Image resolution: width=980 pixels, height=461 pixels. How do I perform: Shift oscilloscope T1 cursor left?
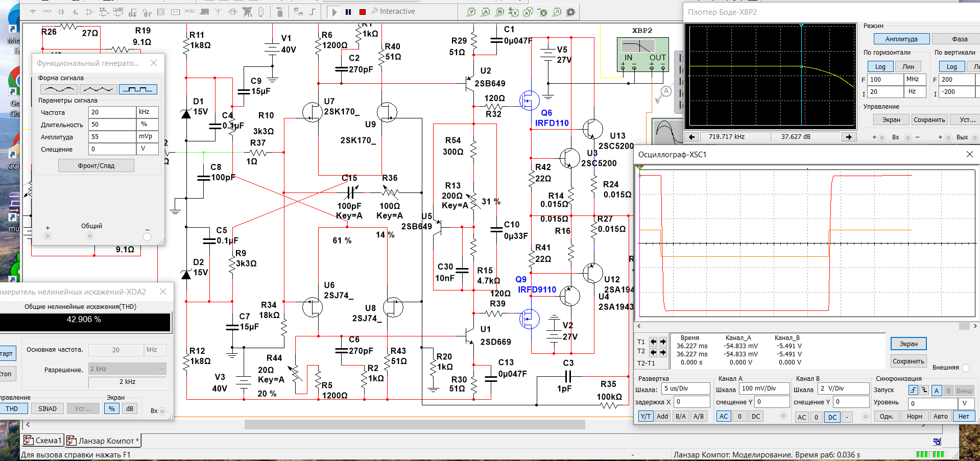pos(654,342)
